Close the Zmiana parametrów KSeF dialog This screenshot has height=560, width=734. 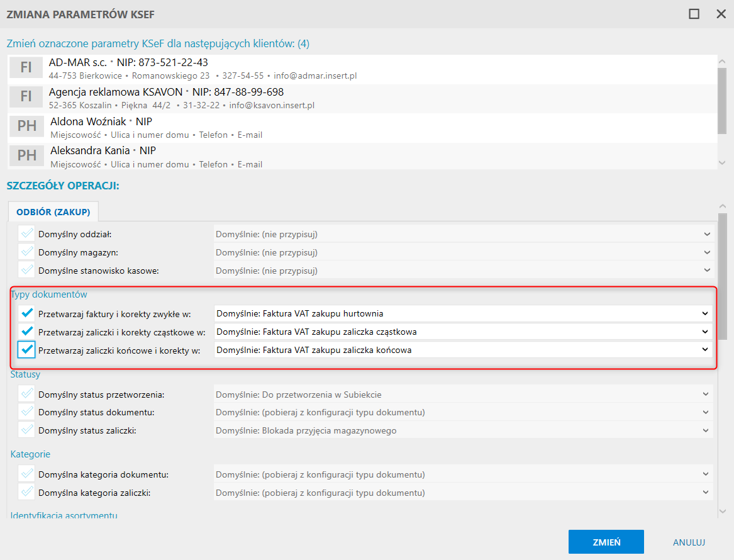pos(721,14)
